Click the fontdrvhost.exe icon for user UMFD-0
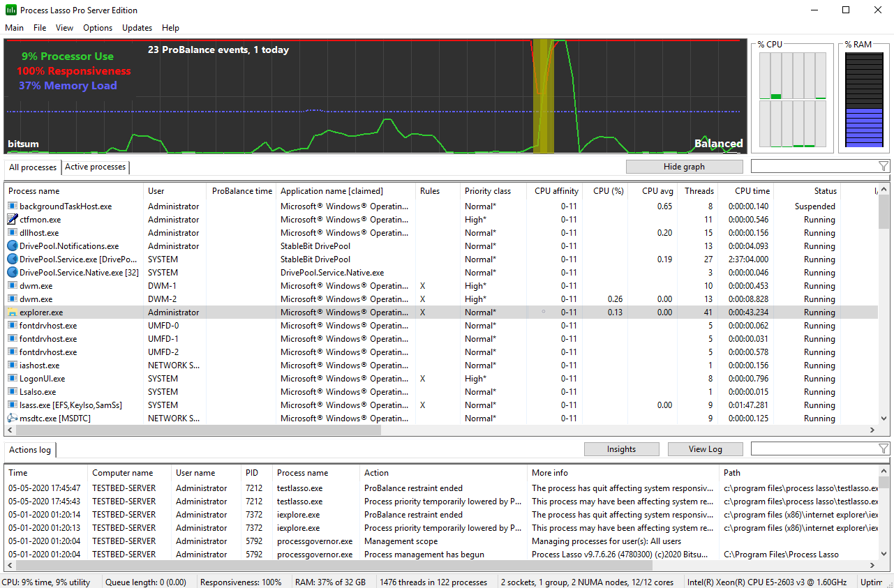 tap(12, 326)
